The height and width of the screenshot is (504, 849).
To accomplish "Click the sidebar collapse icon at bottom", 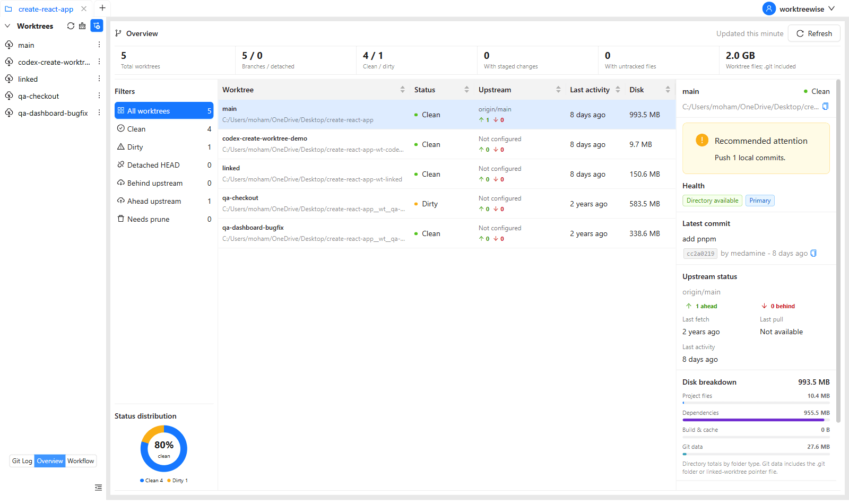I will (x=98, y=488).
